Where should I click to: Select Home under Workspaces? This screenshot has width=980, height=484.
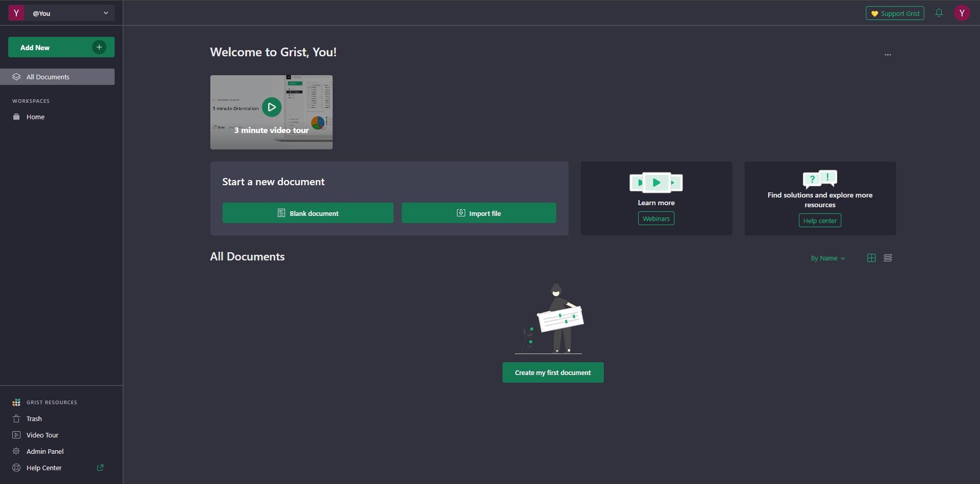pos(35,117)
